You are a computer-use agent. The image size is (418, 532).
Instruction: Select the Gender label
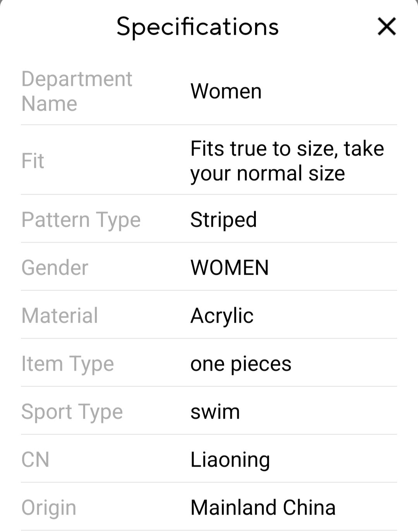55,268
